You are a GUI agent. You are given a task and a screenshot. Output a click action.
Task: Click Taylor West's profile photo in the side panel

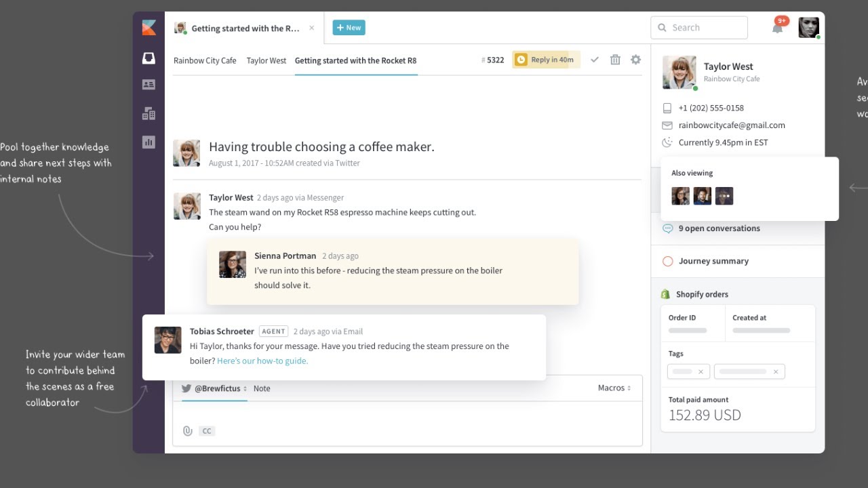tap(679, 73)
